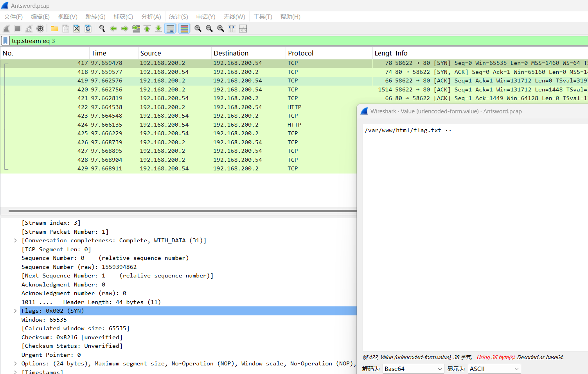Select the Header Length: 44 bytes line
The image size is (588, 374).
[91, 302]
